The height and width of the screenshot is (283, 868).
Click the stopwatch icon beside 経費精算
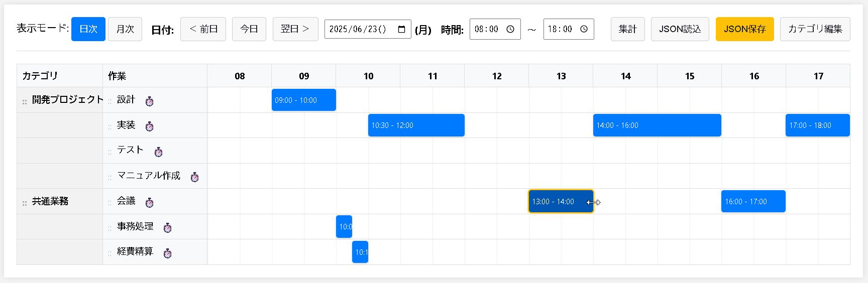point(168,253)
